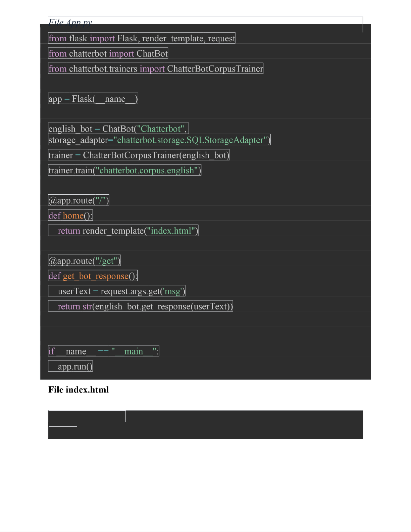Click the 'File index.html' heading

pyautogui.click(x=79, y=390)
